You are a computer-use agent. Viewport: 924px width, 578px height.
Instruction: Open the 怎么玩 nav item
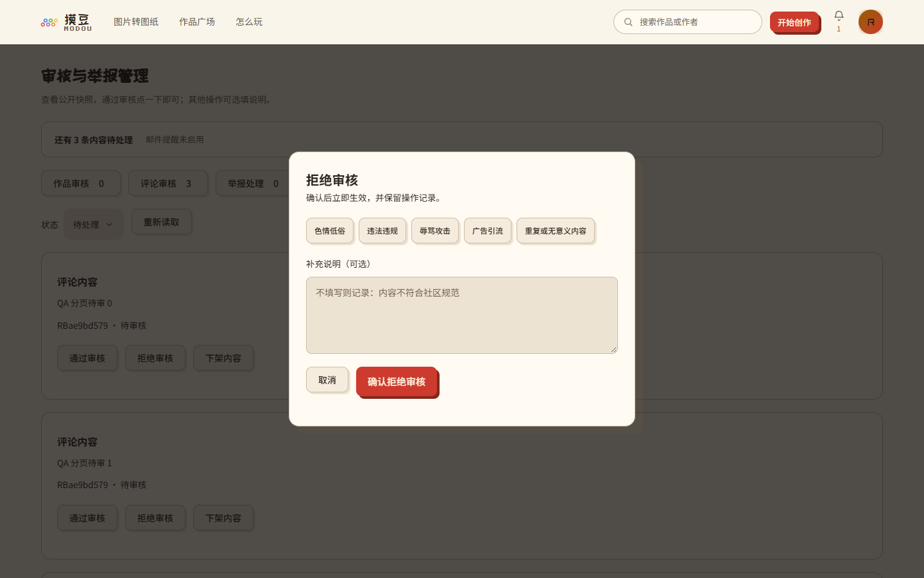click(249, 22)
